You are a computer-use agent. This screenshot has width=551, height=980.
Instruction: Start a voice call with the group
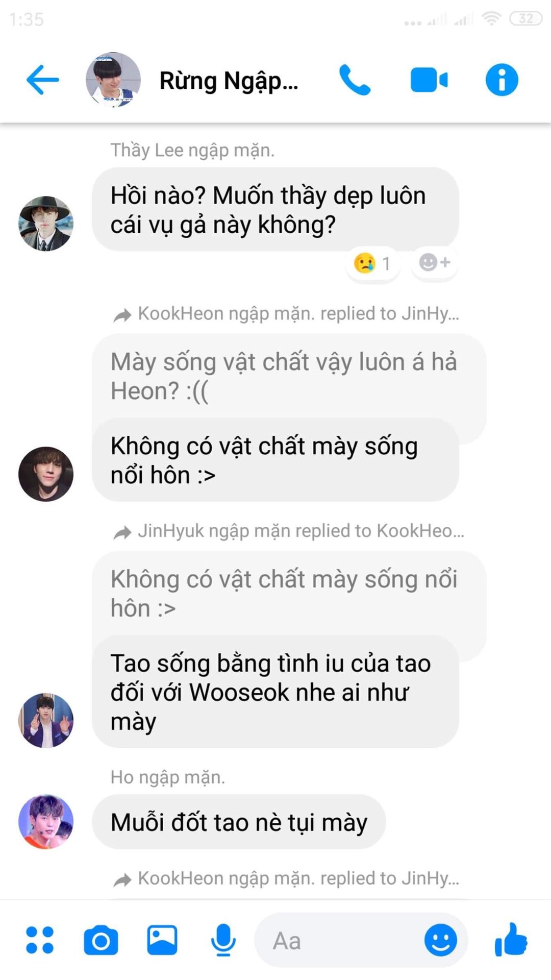355,80
